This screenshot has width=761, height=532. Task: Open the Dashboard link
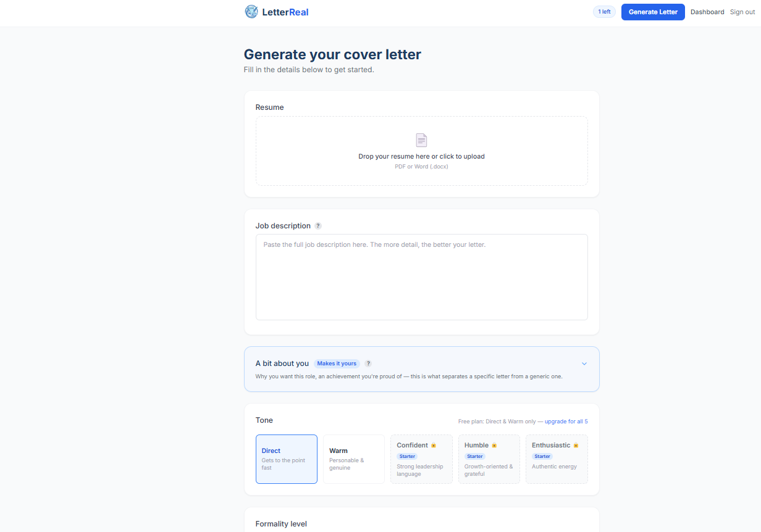[x=707, y=12]
